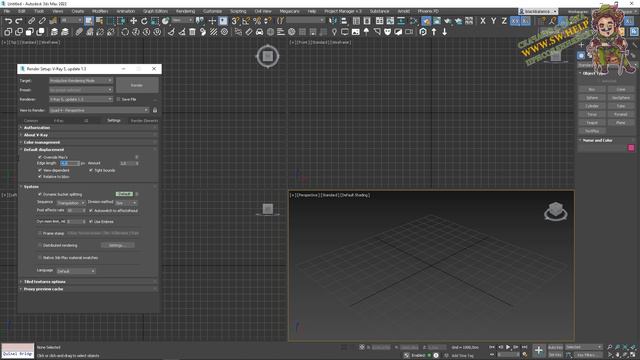Open the Target dropdown in Render Setup
The image size is (640, 360).
[x=80, y=81]
